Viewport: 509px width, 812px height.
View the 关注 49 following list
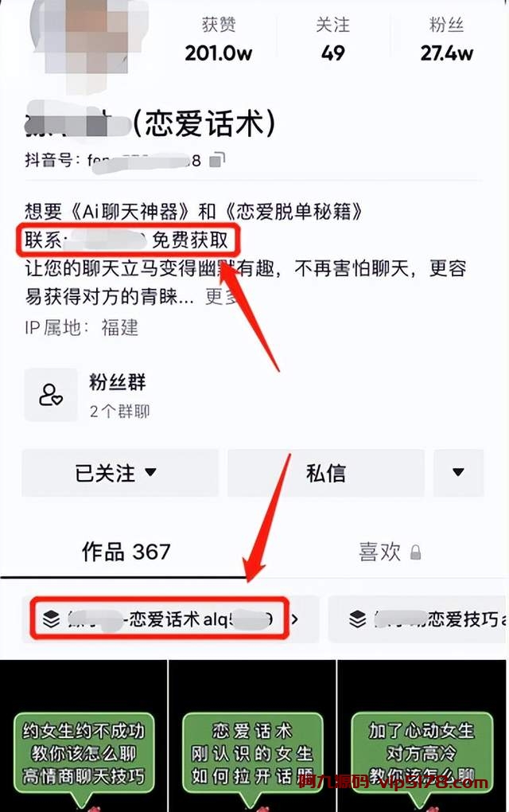pyautogui.click(x=332, y=39)
